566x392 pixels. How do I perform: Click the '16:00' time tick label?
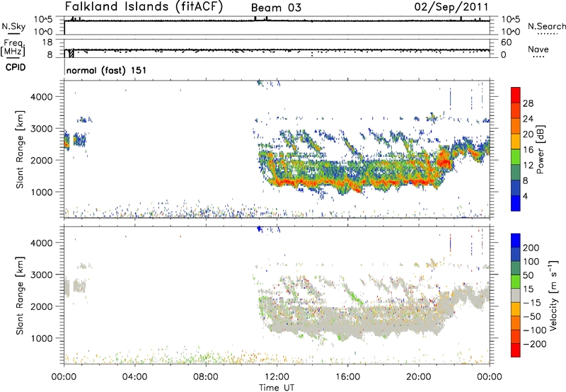tap(347, 377)
